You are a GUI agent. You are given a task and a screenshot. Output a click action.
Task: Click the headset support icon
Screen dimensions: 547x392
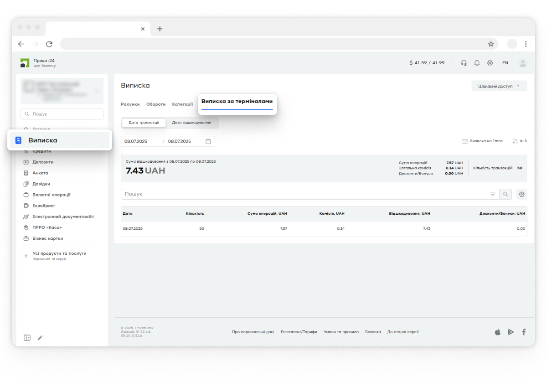click(x=464, y=63)
